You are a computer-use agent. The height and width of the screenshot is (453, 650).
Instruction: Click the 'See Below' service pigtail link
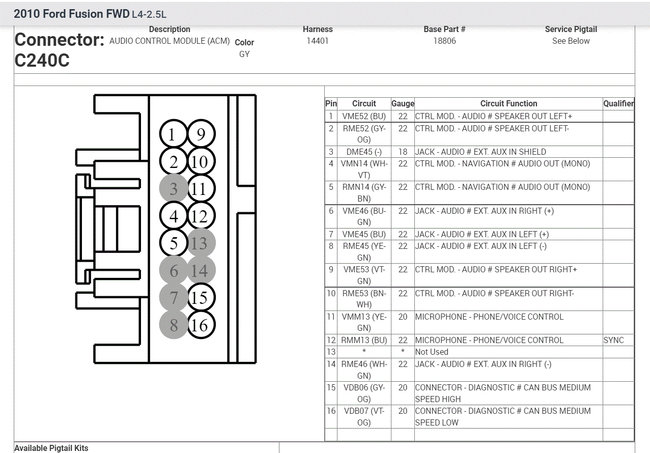point(571,41)
